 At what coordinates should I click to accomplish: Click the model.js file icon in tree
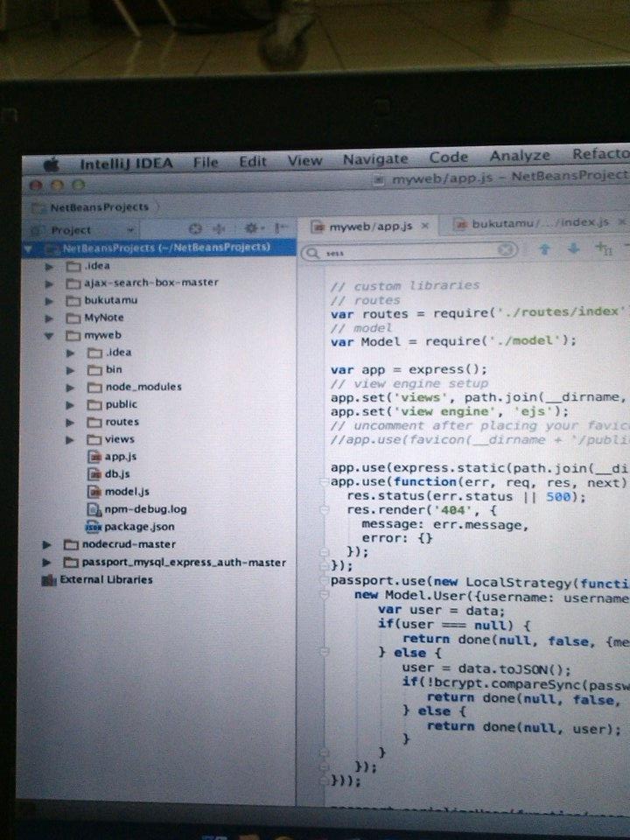pos(94,492)
